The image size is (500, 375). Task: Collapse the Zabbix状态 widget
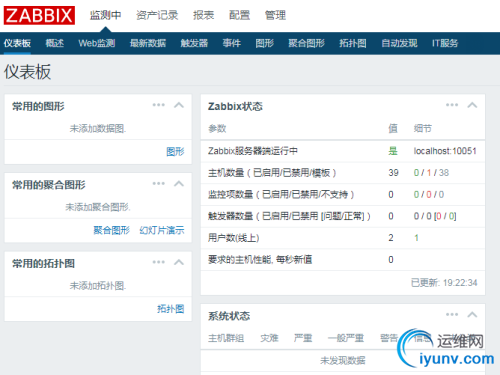(x=472, y=105)
